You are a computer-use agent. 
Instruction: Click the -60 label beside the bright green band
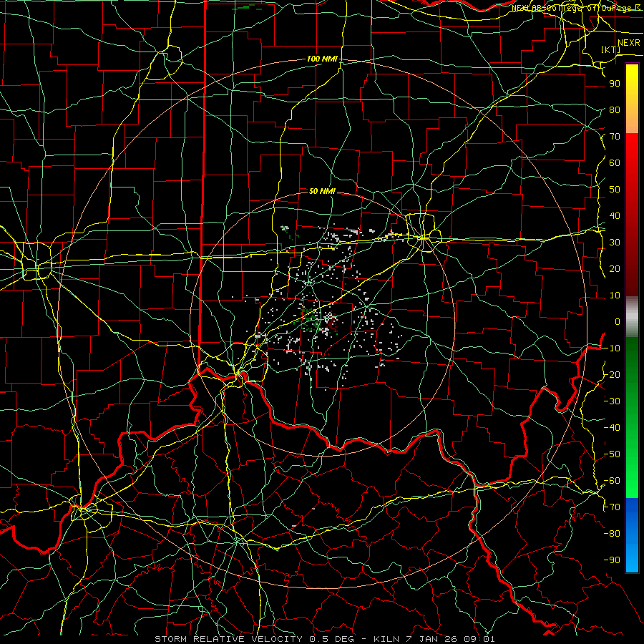pos(612,481)
